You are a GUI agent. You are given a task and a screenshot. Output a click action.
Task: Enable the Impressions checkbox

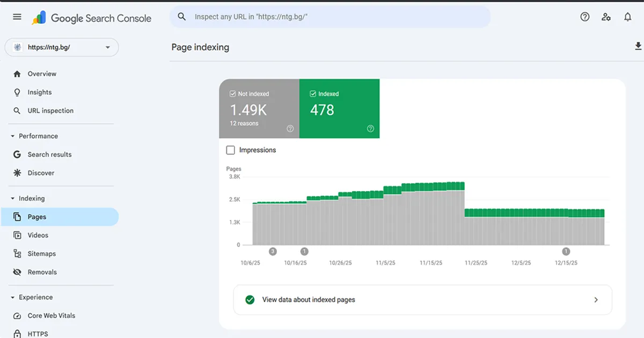click(x=230, y=150)
